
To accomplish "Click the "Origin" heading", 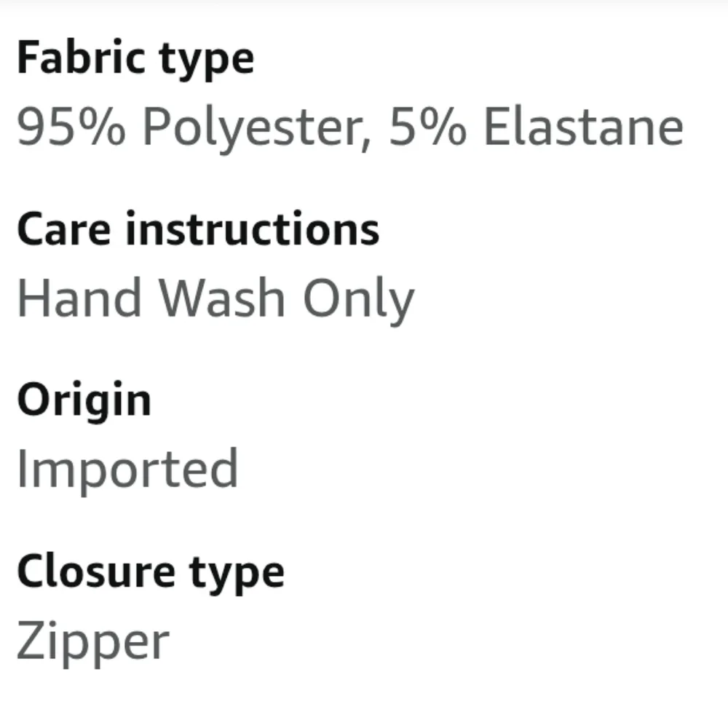I will coord(84,402).
